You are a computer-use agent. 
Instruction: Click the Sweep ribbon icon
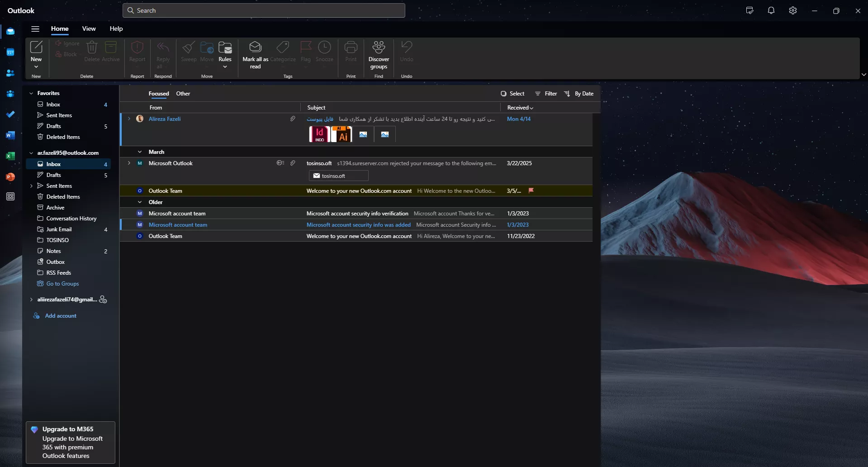pos(189,47)
